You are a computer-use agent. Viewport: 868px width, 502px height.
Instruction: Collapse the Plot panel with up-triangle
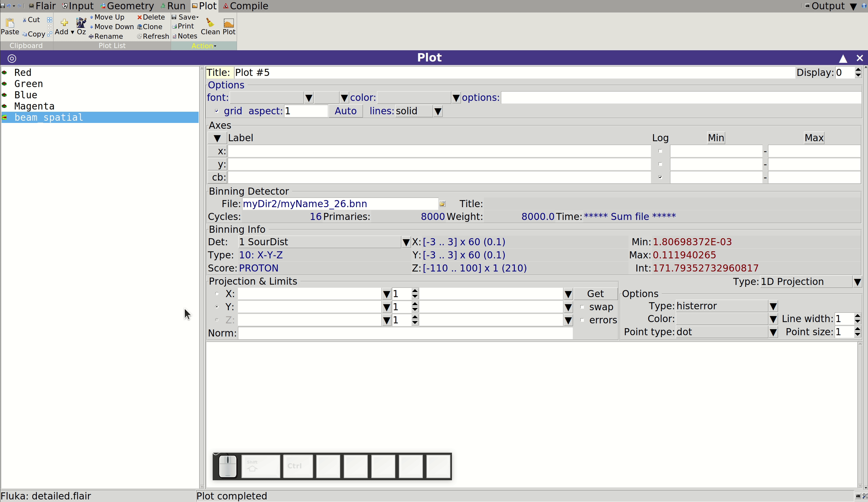click(x=843, y=59)
